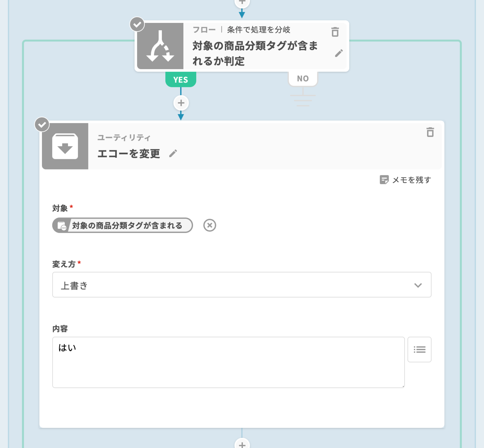
Task: Rename エコーを変更 using the pencil icon
Action: [173, 153]
